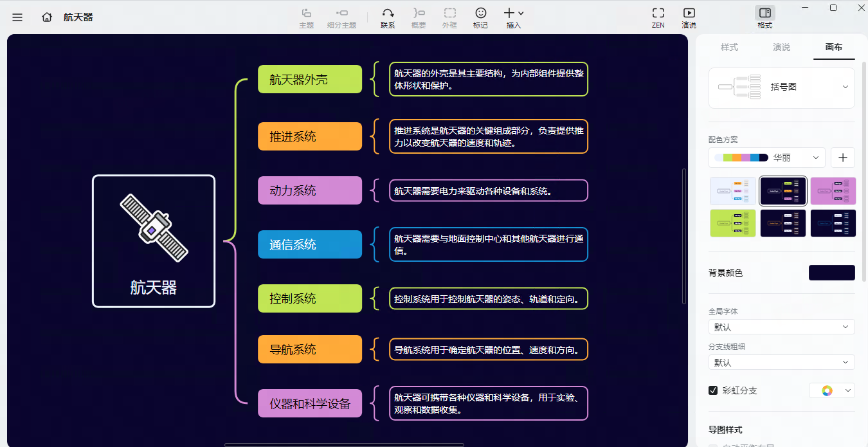The image size is (868, 447).
Task: Open the 标记 marker smiley
Action: [x=480, y=18]
